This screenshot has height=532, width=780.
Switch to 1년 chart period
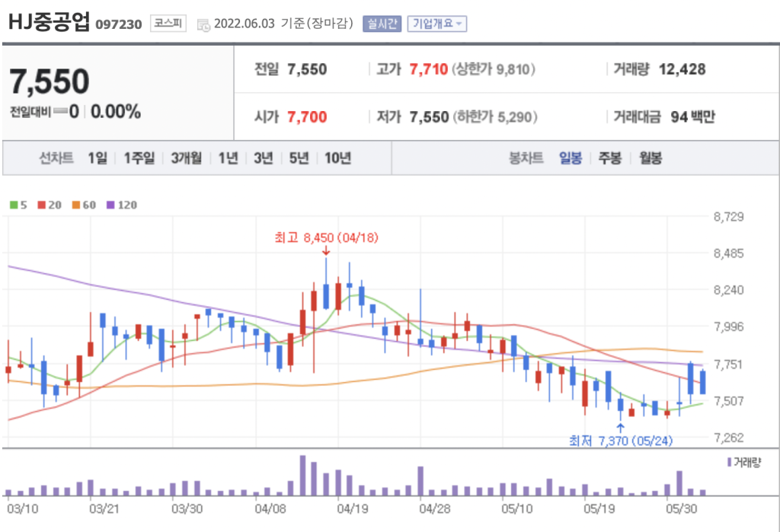pos(228,158)
